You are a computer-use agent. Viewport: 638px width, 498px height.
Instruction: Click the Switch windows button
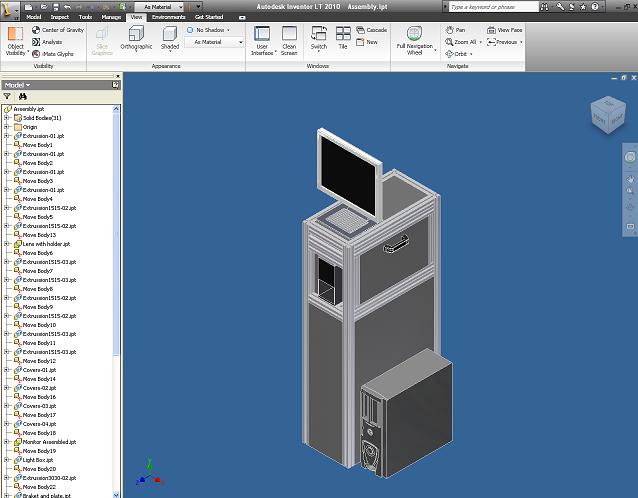click(319, 38)
